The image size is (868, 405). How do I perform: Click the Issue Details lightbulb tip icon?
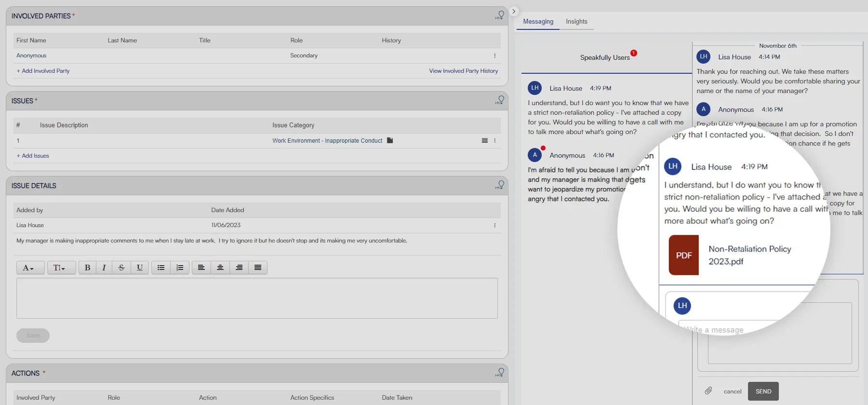pyautogui.click(x=500, y=185)
